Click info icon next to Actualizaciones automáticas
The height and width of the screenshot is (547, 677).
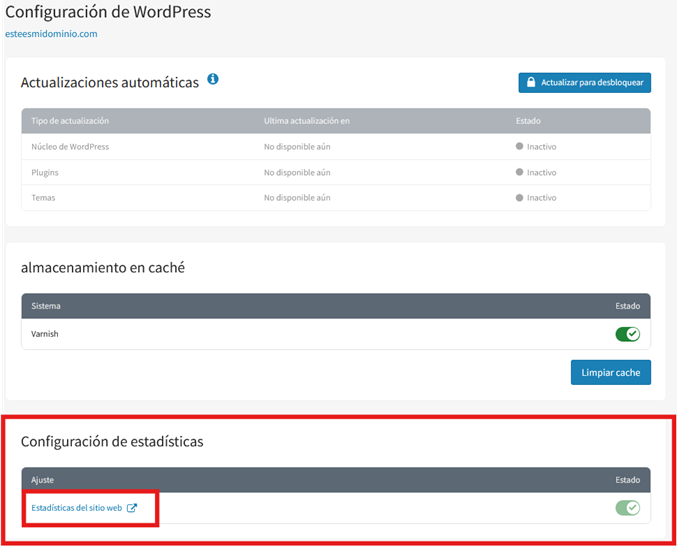(x=213, y=79)
